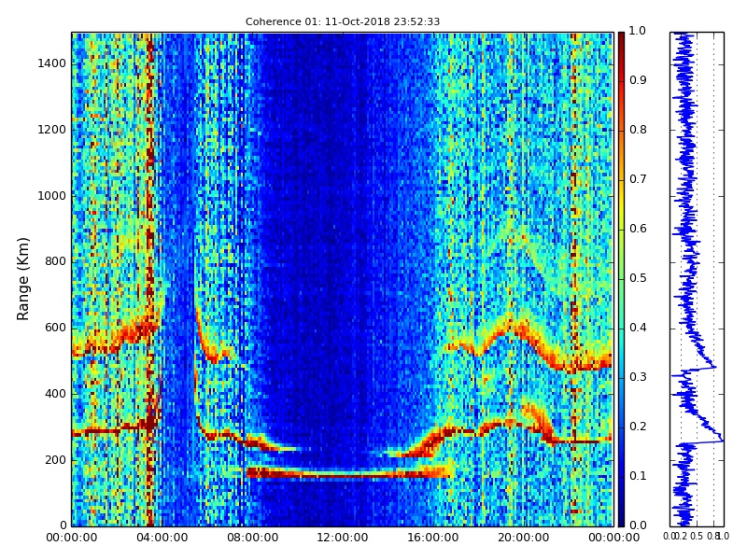Screen dimensions: 747x560
Task: Click the plot title 'Coherence 01: 11-Oct-2018 23:52:33'
Action: 343,21
